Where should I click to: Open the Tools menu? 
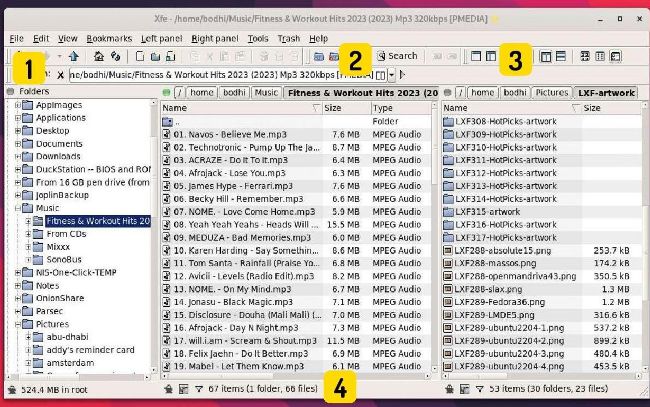click(x=258, y=37)
